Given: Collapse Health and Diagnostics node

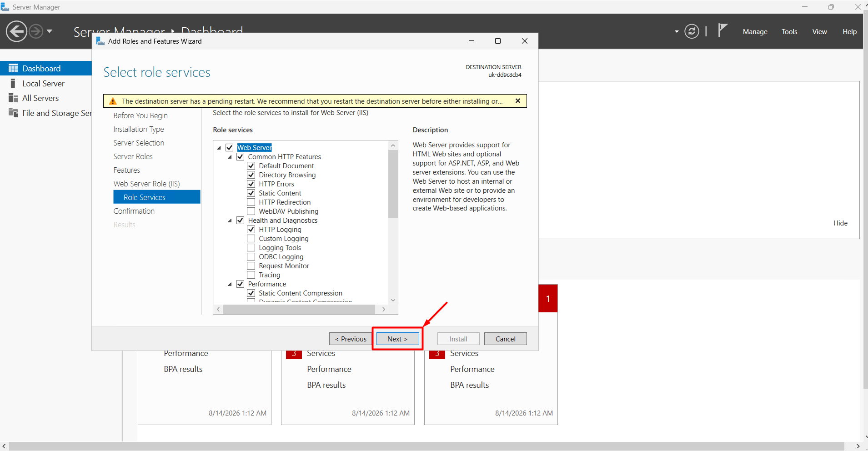Looking at the screenshot, I should (x=230, y=220).
